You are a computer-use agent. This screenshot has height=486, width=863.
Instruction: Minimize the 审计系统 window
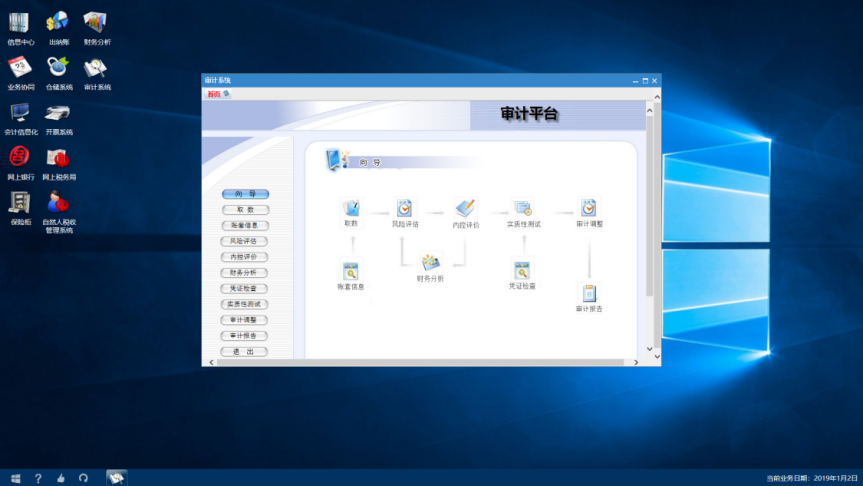click(x=635, y=81)
